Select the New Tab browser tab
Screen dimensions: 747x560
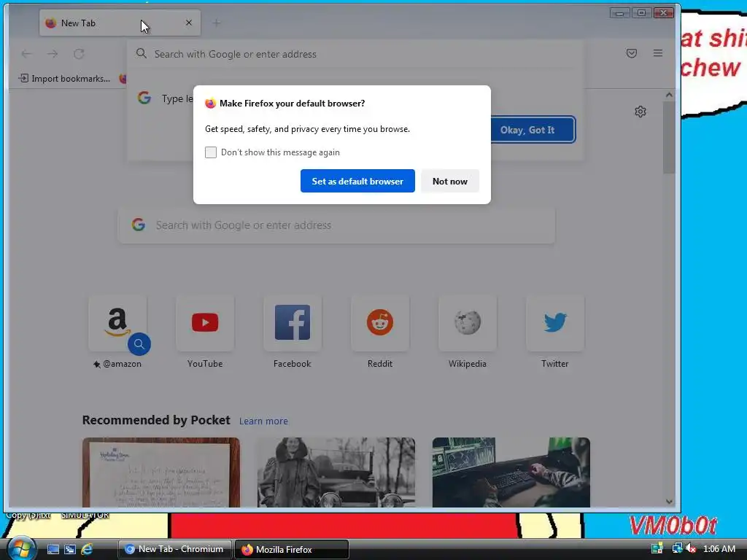119,23
